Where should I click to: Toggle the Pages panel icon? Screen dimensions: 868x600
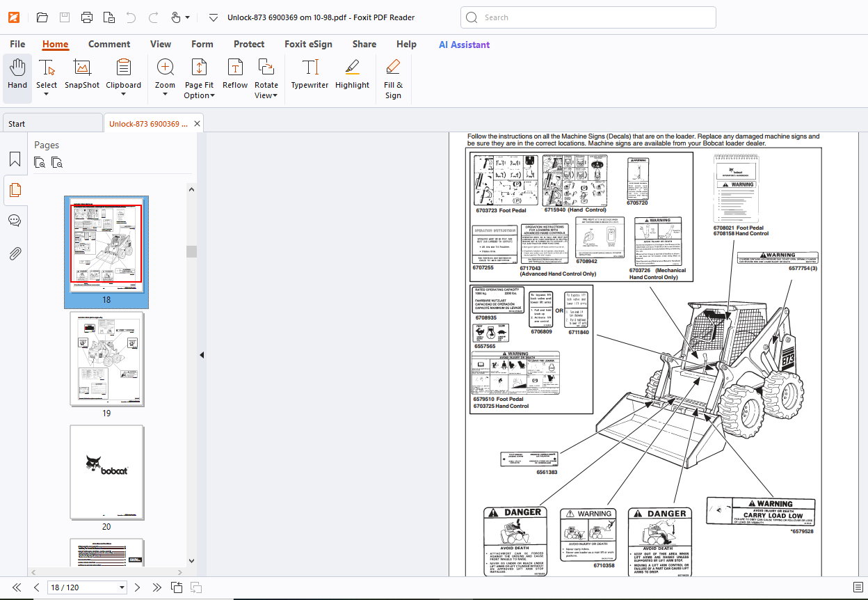point(15,190)
